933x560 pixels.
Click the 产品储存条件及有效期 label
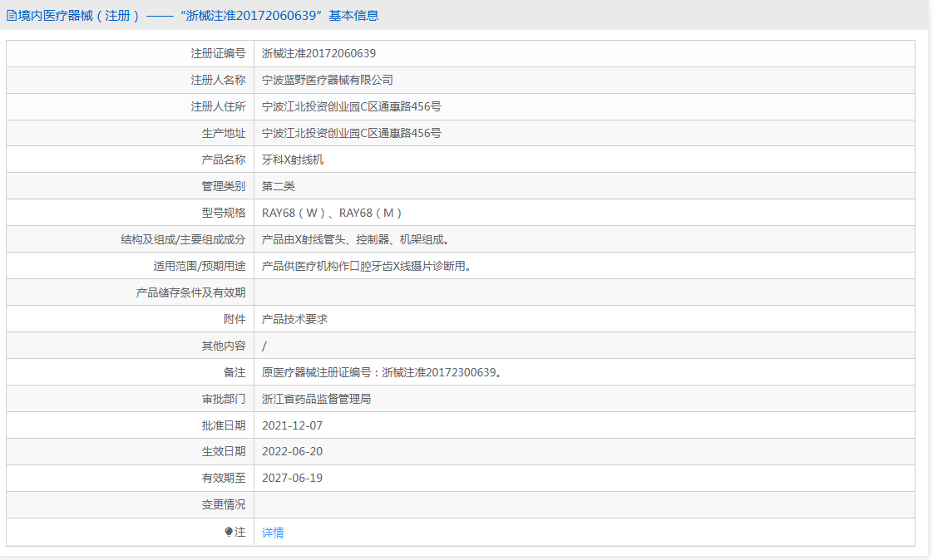[191, 292]
